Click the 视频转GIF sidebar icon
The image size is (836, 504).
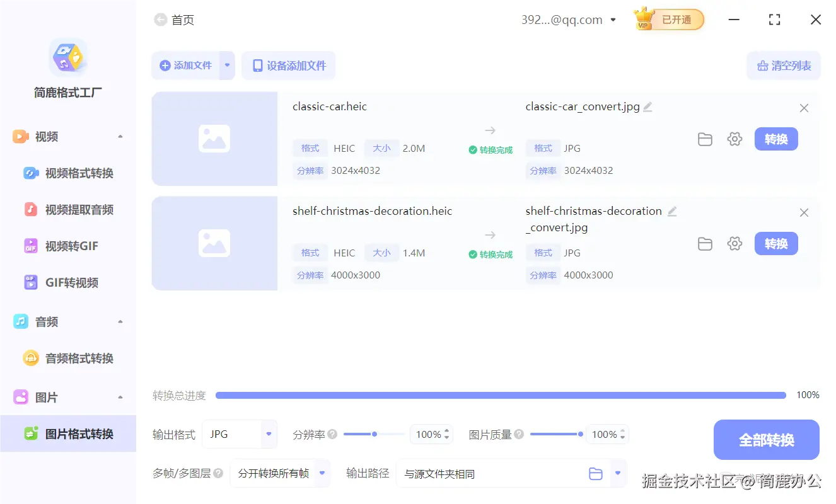pos(31,246)
